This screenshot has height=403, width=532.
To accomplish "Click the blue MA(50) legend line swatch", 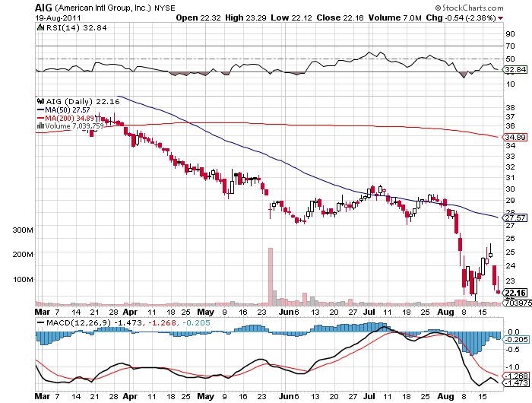I will point(40,110).
